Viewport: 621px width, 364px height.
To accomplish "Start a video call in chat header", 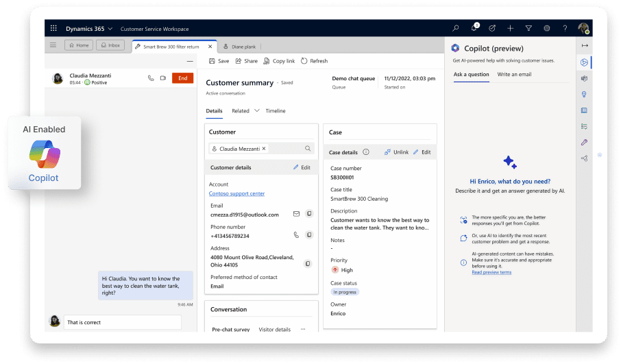I will coord(163,78).
